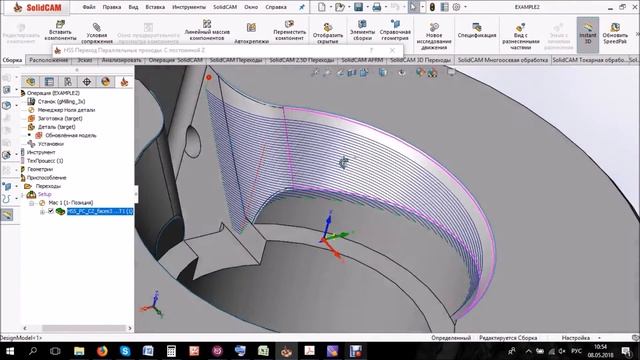Screen dimensions: 640x360
Task: Click the Print icon
Action: [377, 7]
